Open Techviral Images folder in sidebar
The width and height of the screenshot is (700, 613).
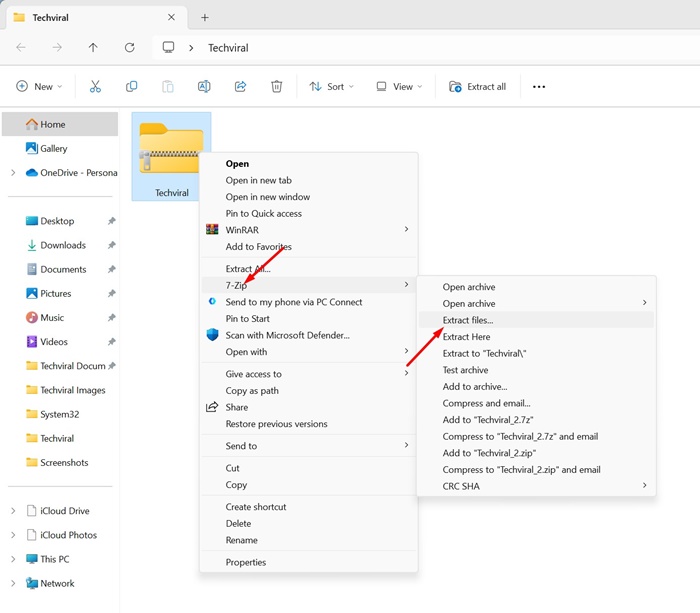[x=60, y=390]
